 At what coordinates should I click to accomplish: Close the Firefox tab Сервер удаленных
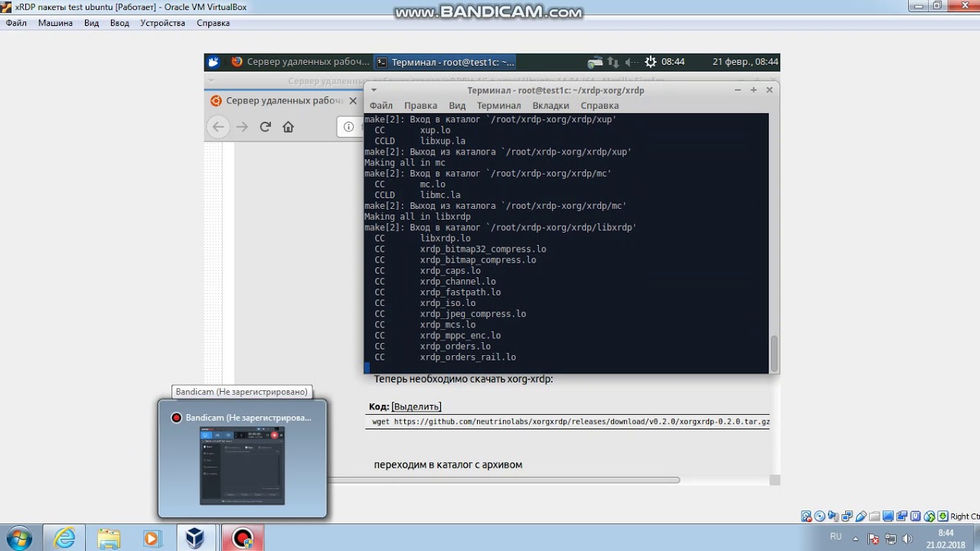tap(353, 100)
